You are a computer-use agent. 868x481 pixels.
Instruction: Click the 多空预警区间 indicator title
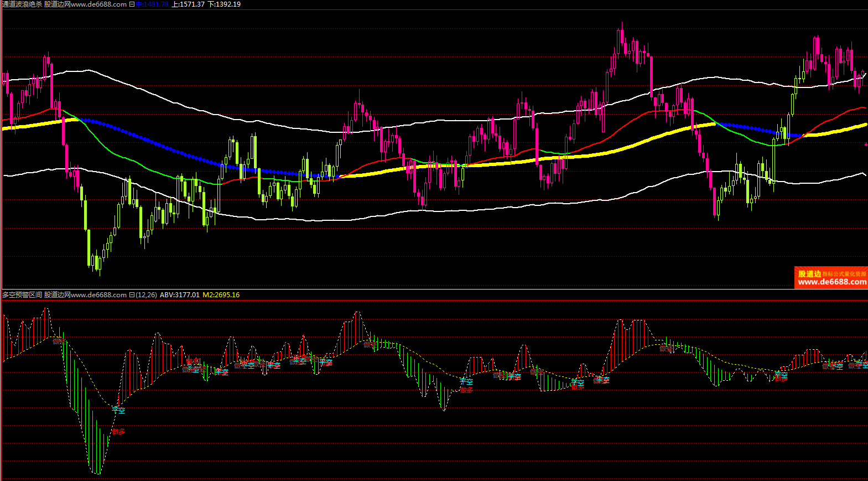[22, 295]
